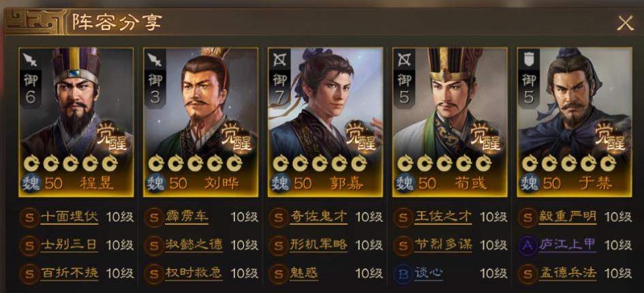
Task: Click the 魏 faction icon beside 程昱
Action: coord(31,183)
